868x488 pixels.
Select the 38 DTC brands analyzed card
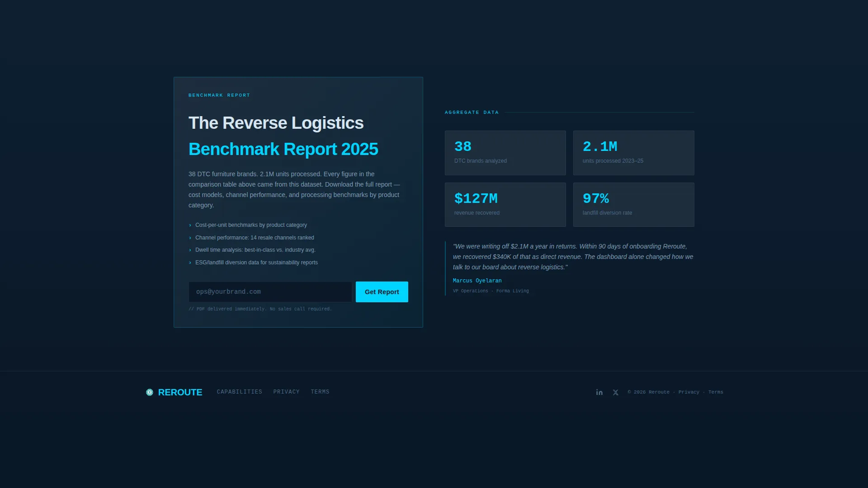pos(505,153)
